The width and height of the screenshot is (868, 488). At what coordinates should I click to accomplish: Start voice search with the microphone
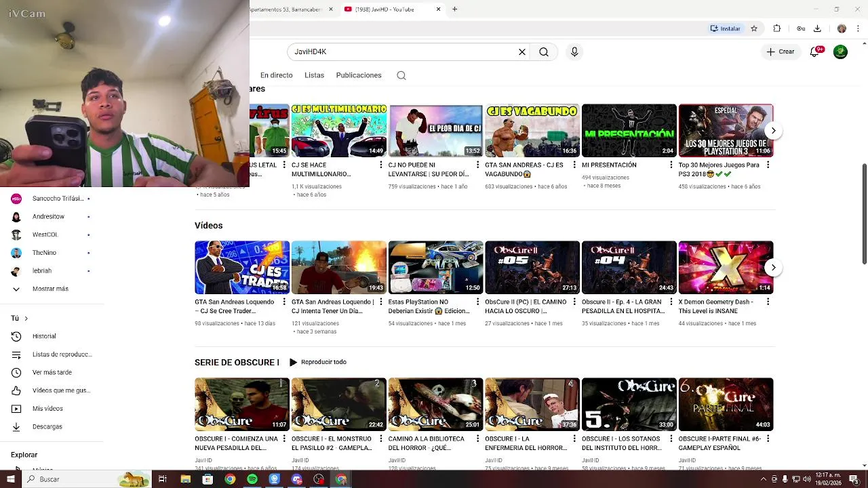[574, 52]
